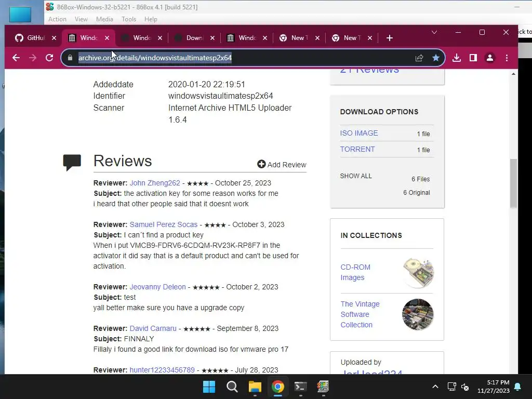Screen dimensions: 532x399
Task: Open The Vintage Software Collection link
Action: (x=360, y=314)
